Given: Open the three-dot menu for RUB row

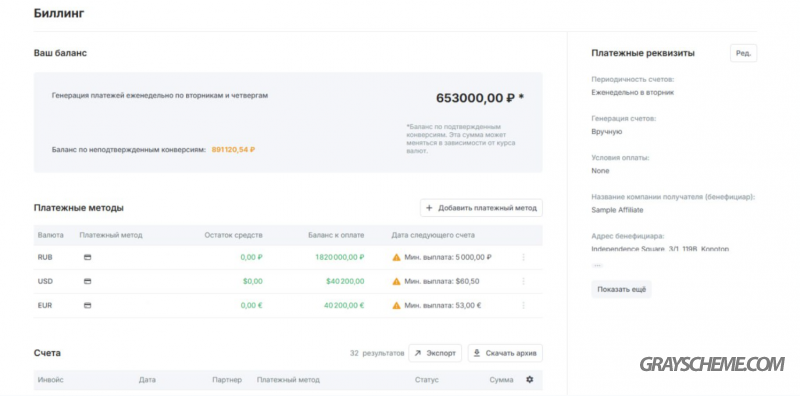Looking at the screenshot, I should [523, 258].
